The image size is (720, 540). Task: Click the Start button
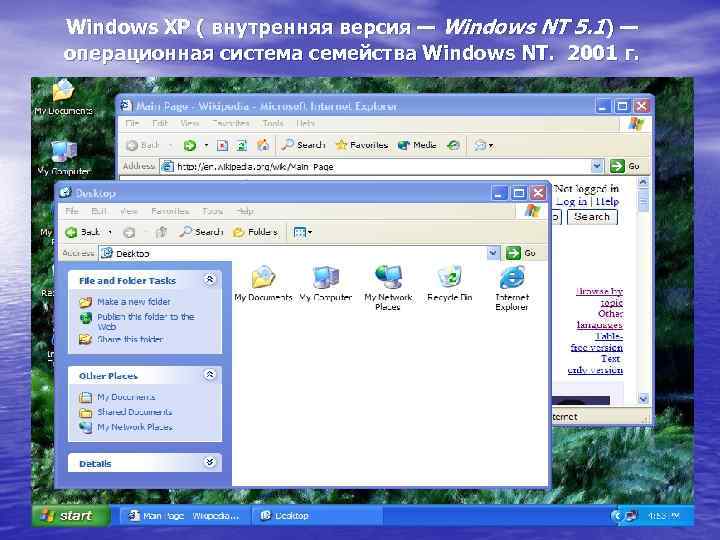[x=71, y=515]
